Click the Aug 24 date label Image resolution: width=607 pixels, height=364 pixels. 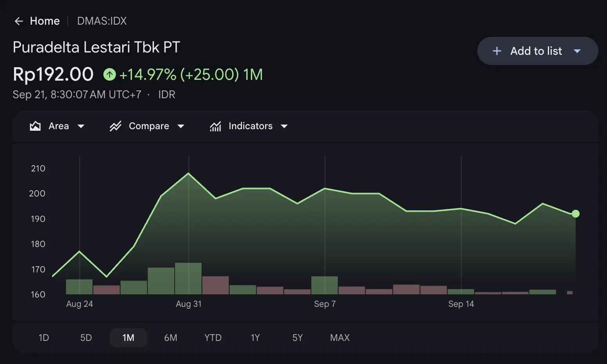coord(79,304)
